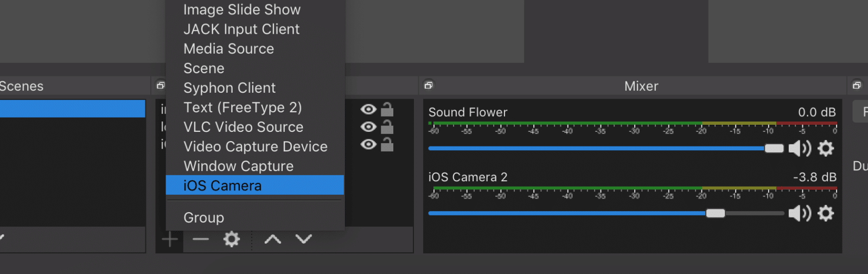Pop out the Scenes dock panel
The height and width of the screenshot is (274, 868).
coord(161,85)
